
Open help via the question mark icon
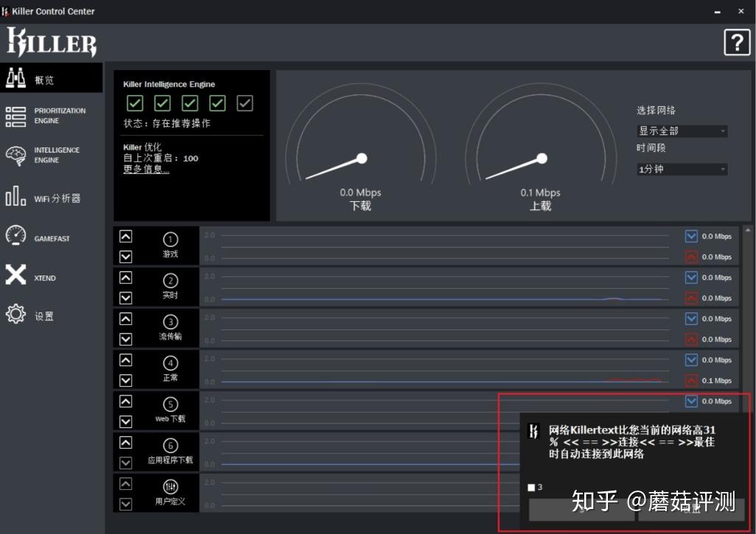pyautogui.click(x=736, y=42)
